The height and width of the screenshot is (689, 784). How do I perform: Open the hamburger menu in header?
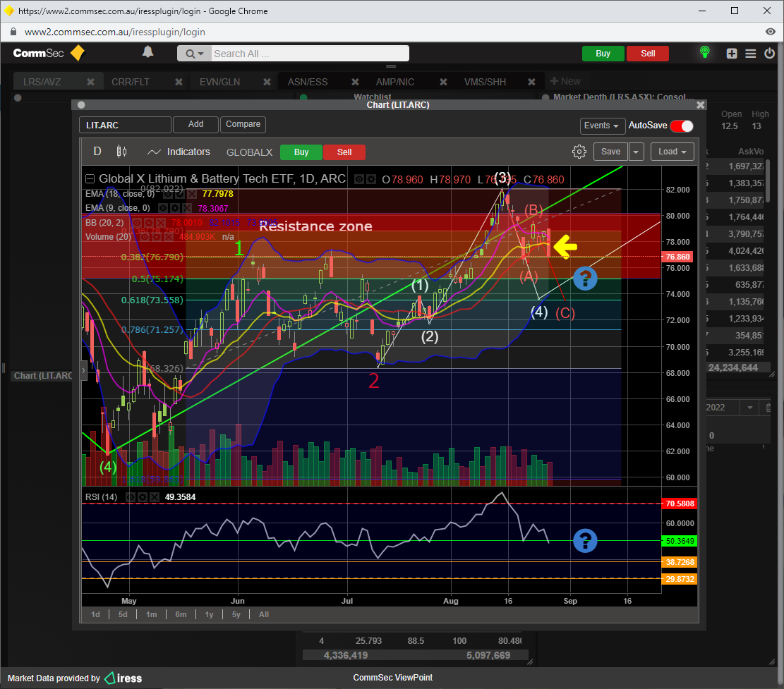tap(751, 54)
